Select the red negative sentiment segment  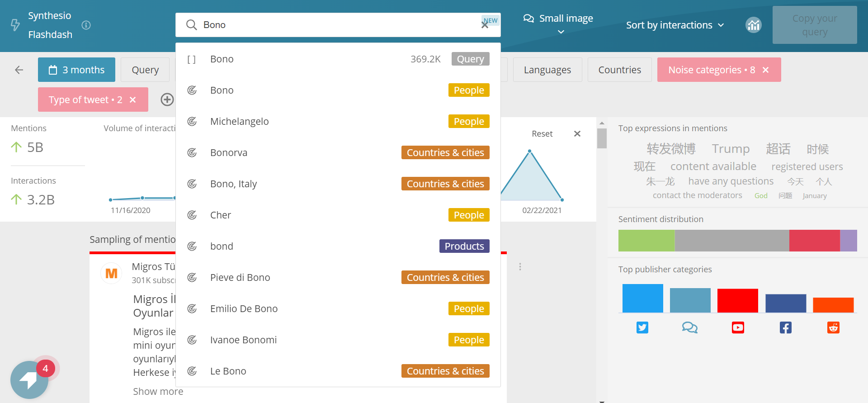(815, 241)
